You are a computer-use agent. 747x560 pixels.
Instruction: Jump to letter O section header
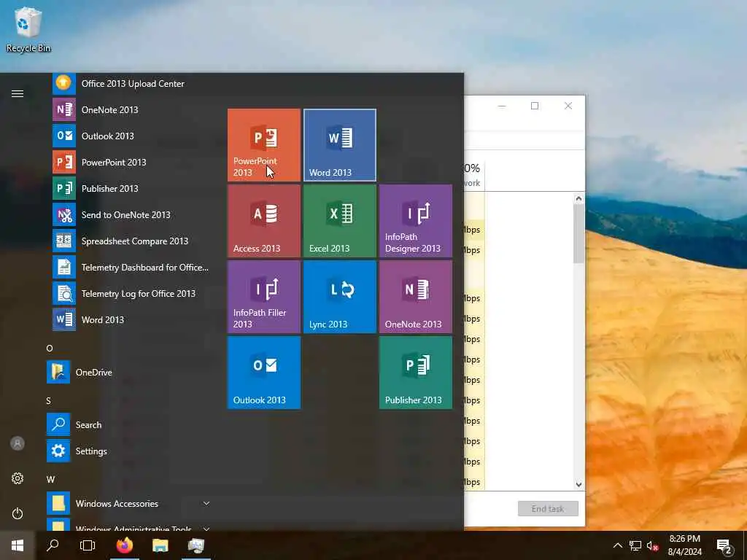click(x=50, y=349)
